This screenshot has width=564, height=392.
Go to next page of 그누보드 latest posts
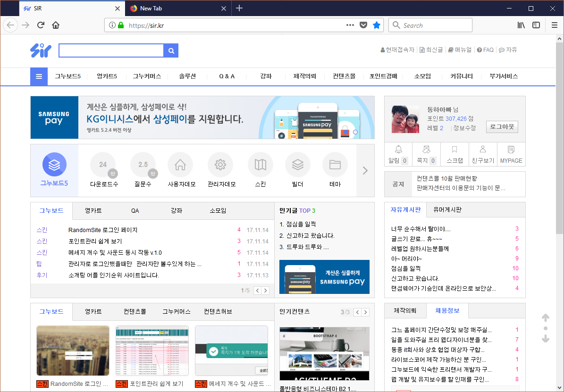coord(266,291)
